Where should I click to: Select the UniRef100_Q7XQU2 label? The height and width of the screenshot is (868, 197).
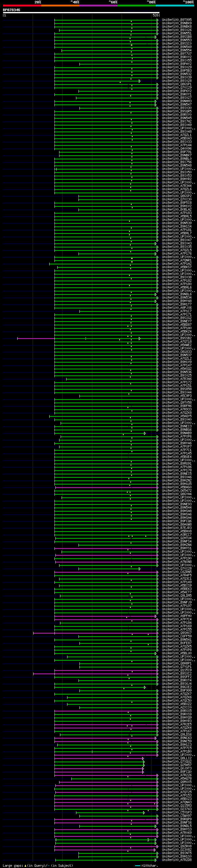177,761
